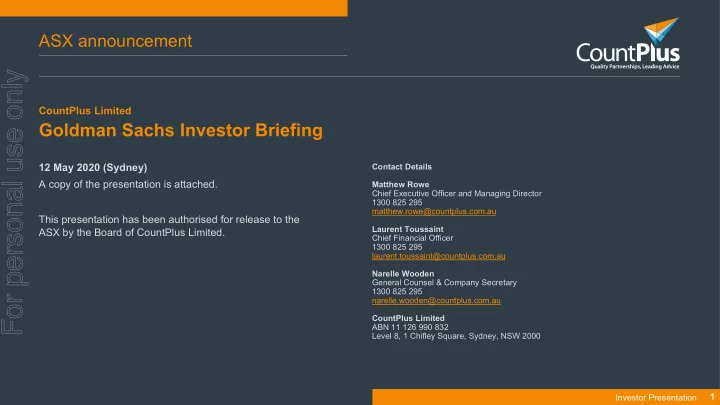Click the Matthew Rowe name
The image size is (720, 405).
click(400, 185)
